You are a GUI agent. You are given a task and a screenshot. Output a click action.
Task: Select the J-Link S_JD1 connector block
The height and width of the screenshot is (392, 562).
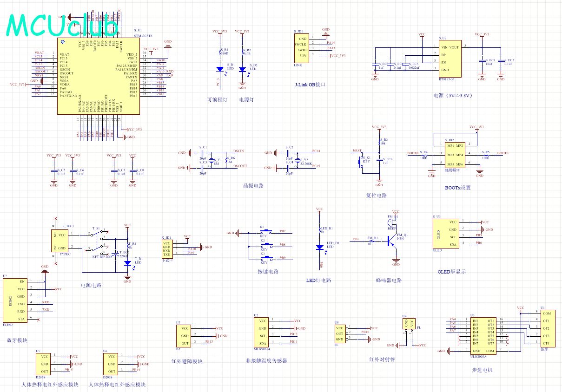302,47
